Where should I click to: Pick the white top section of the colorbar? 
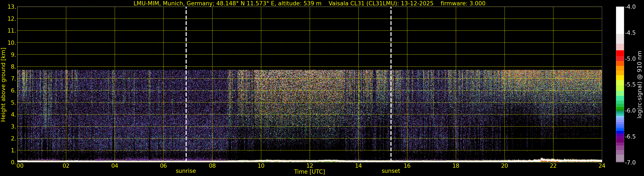coord(620,20)
